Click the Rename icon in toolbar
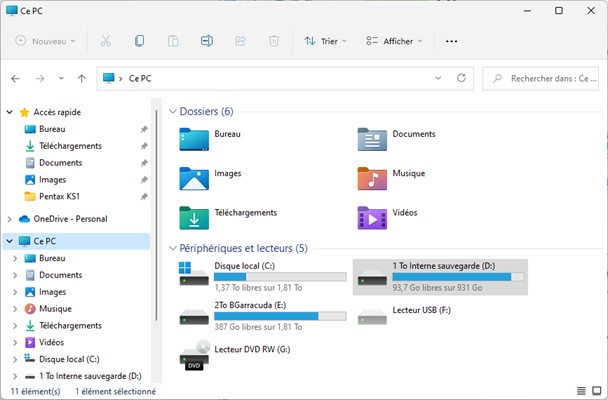 click(x=206, y=41)
